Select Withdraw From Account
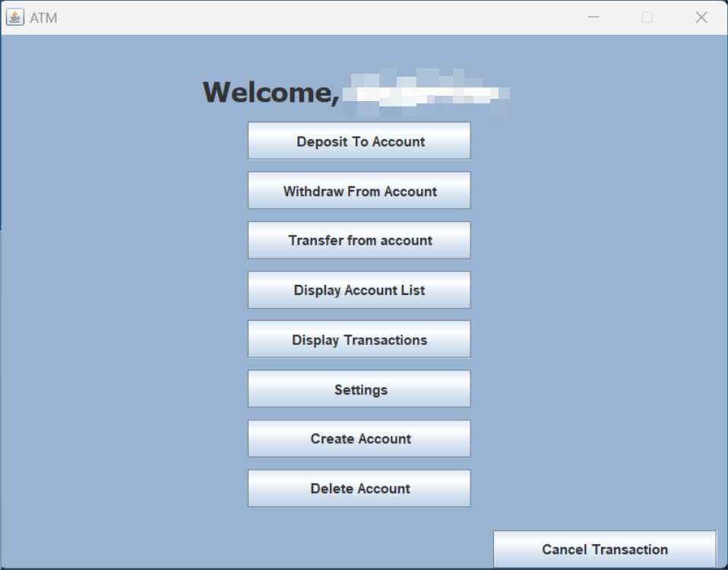 point(359,191)
